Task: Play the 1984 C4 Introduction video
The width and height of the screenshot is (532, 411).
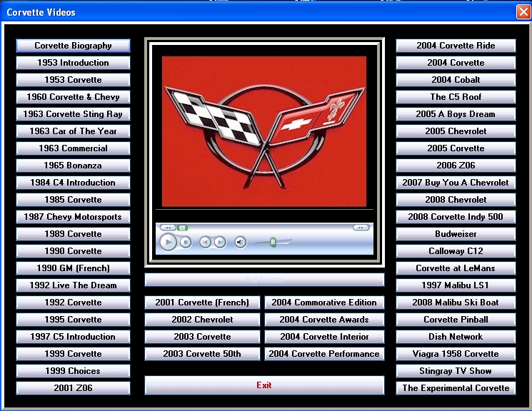Action: 73,183
